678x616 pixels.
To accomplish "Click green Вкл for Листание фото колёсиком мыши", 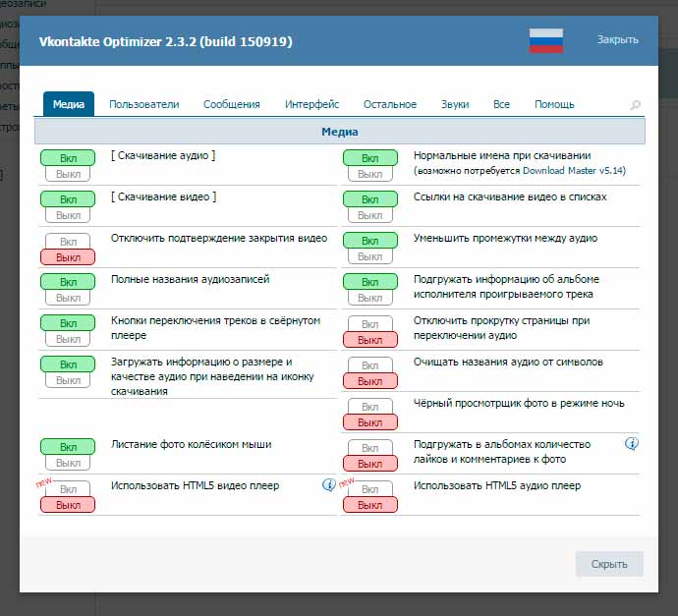I will click(68, 447).
